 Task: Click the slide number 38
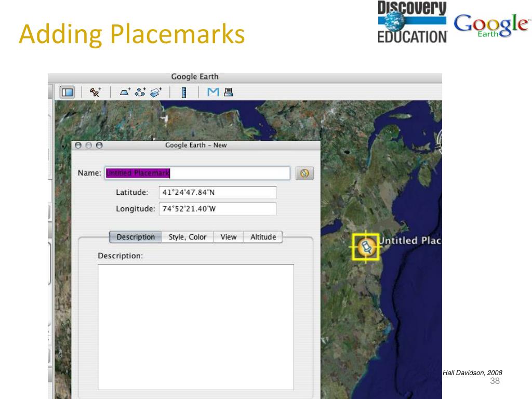point(495,381)
